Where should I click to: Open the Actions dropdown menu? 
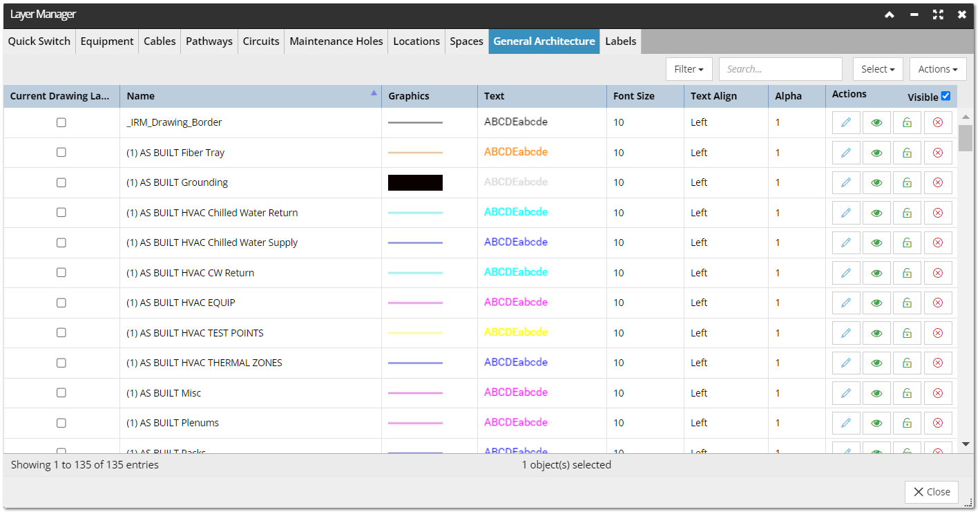click(938, 69)
